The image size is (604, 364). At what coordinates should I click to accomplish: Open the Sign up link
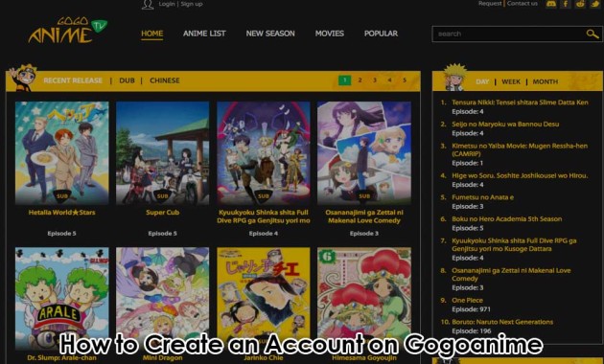192,4
